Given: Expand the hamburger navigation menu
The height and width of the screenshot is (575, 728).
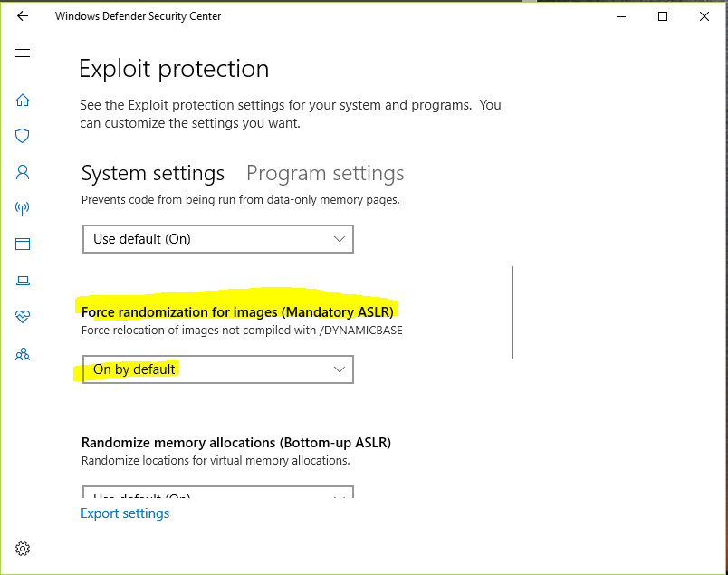Looking at the screenshot, I should [23, 53].
